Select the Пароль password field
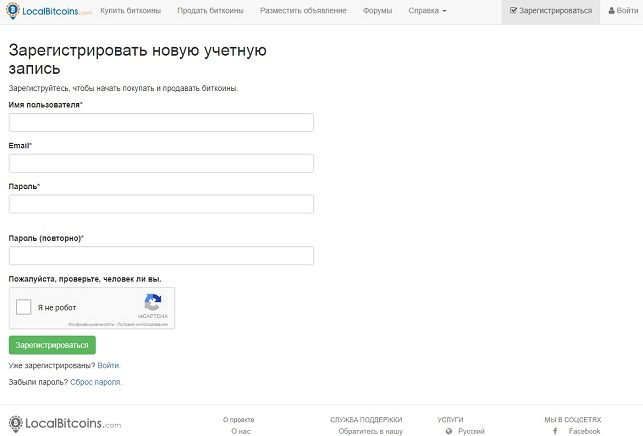The image size is (643, 436). click(x=161, y=204)
